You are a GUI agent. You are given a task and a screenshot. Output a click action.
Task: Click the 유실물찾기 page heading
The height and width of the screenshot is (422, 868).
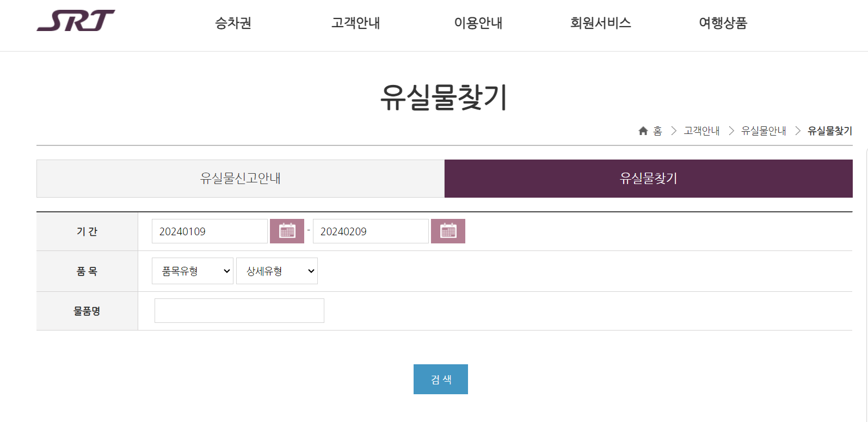coord(444,97)
